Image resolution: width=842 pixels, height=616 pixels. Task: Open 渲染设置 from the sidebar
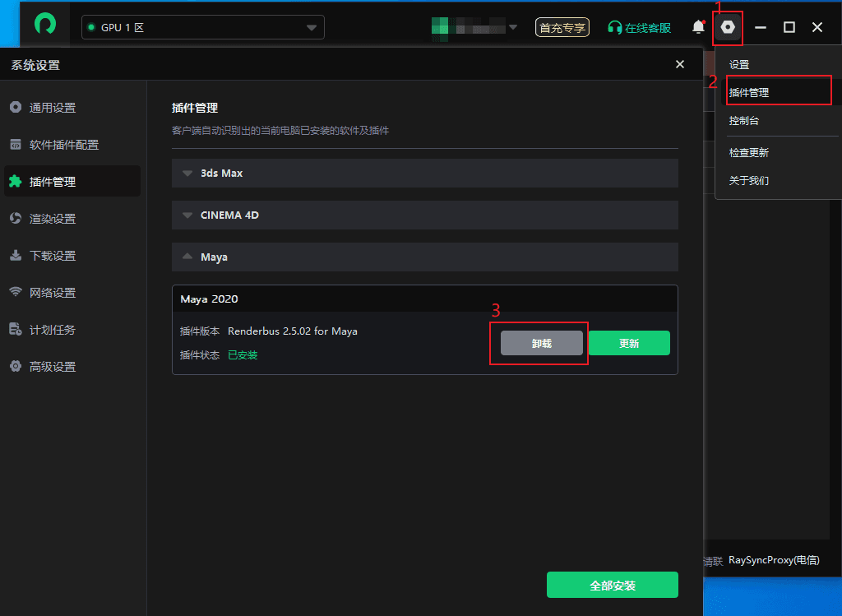point(53,219)
